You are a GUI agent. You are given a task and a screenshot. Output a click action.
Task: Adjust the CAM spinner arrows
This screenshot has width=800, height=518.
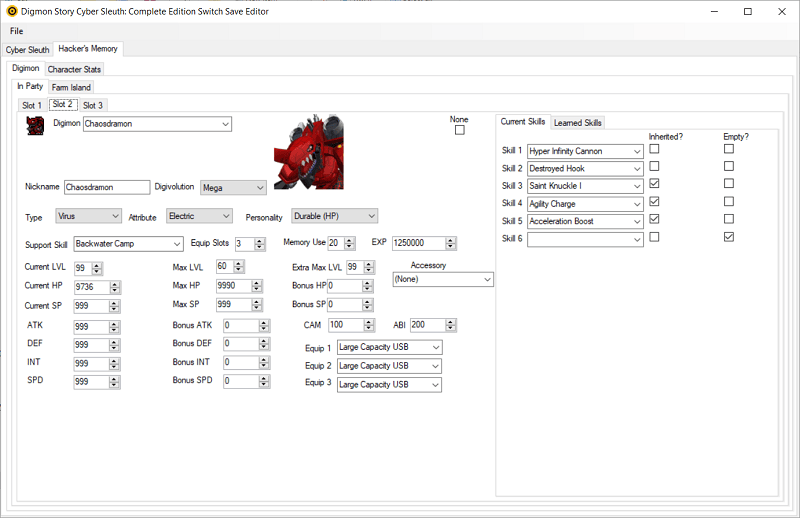[369, 325]
